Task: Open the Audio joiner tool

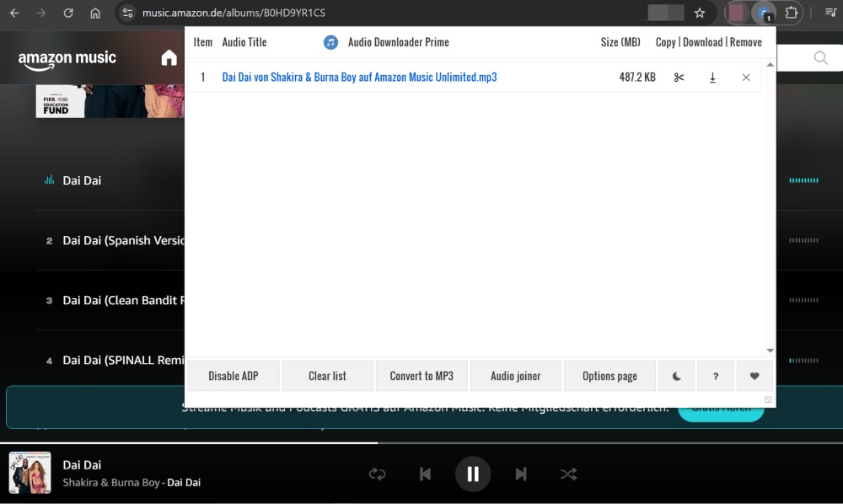Action: click(x=516, y=376)
